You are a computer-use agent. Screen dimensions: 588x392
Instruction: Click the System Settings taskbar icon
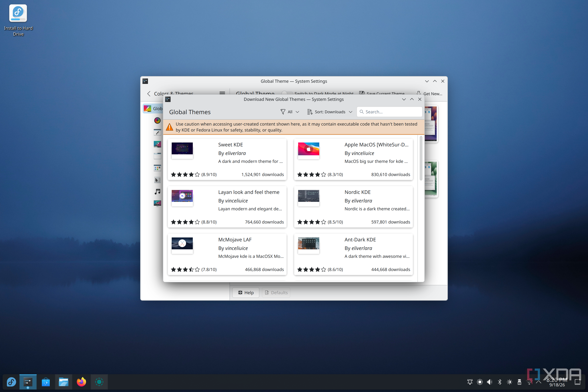tap(28, 382)
